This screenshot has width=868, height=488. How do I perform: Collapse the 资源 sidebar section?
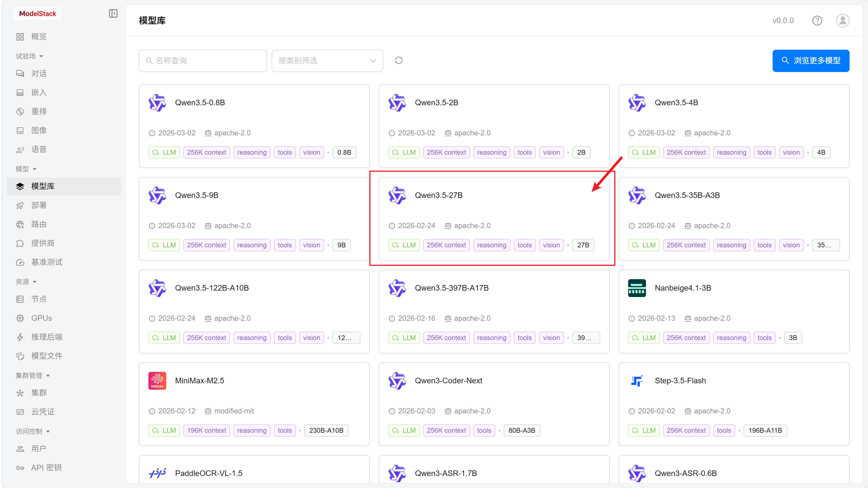point(26,282)
